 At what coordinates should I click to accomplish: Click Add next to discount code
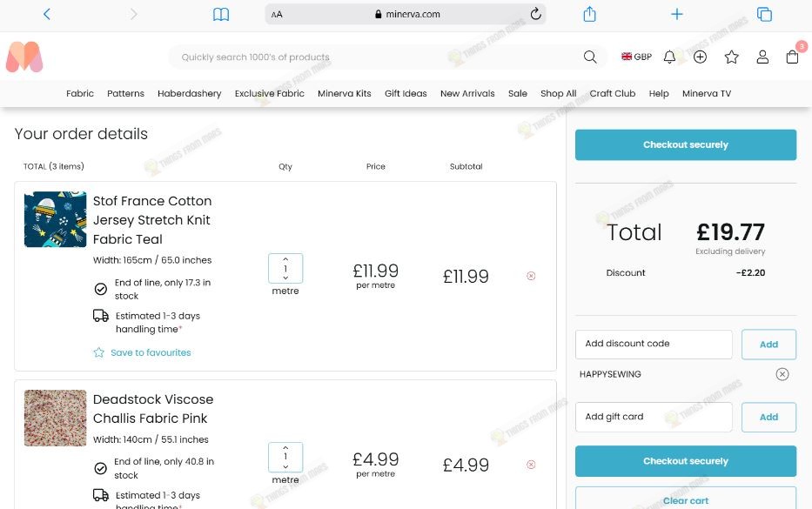(x=768, y=345)
